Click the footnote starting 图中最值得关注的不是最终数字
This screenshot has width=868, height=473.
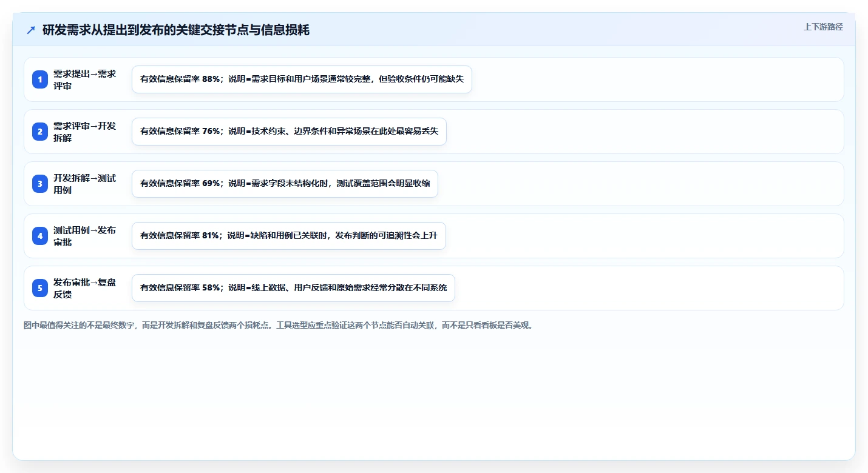click(279, 326)
